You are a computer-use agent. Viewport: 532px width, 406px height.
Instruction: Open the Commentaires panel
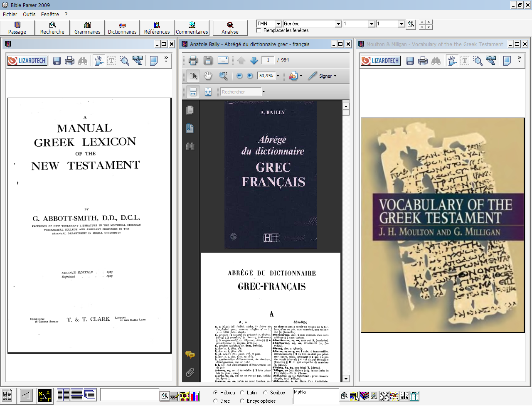[x=192, y=28]
